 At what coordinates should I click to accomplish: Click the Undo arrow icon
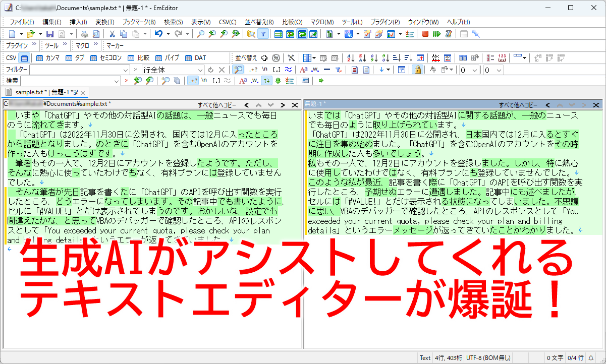[x=158, y=34]
